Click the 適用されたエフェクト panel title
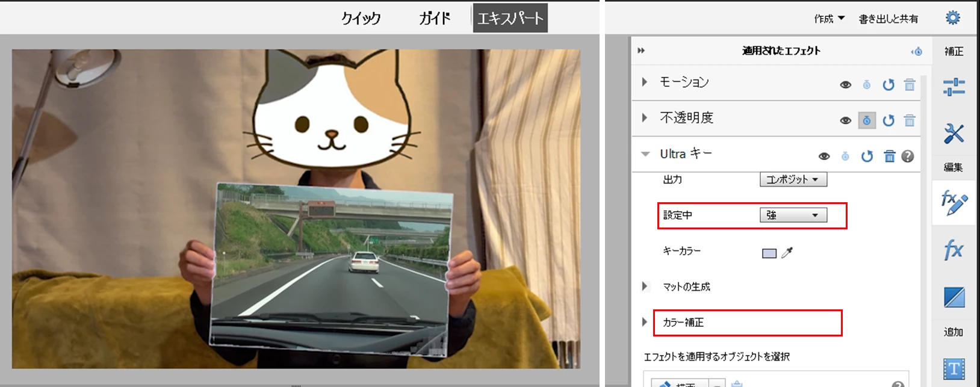This screenshot has width=980, height=387. point(781,51)
